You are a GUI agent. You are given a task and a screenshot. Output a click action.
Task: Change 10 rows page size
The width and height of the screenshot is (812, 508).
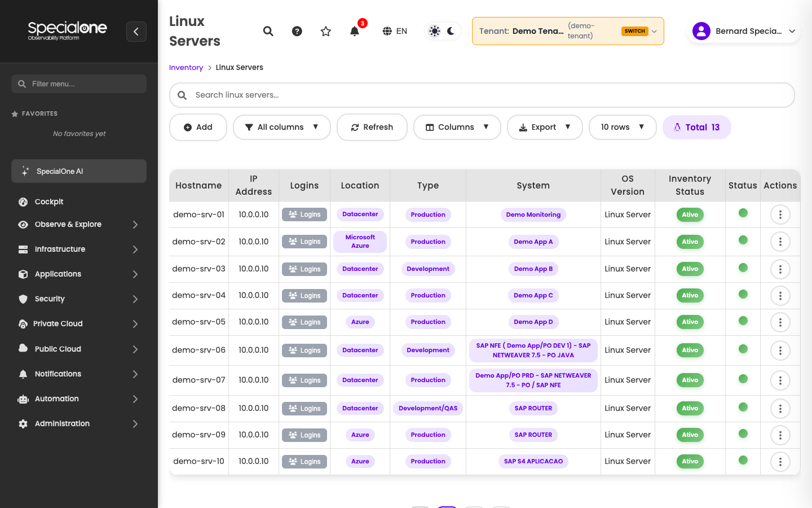[623, 127]
